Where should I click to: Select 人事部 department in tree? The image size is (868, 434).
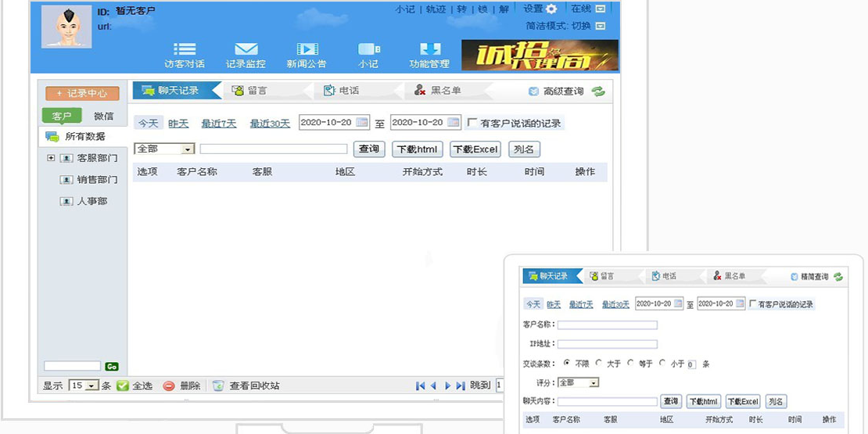coord(92,201)
